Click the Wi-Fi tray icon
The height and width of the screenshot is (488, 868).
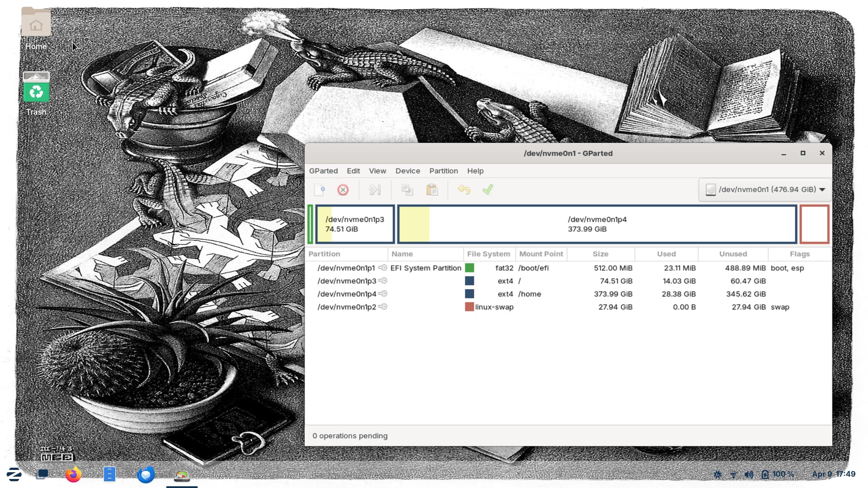[734, 474]
